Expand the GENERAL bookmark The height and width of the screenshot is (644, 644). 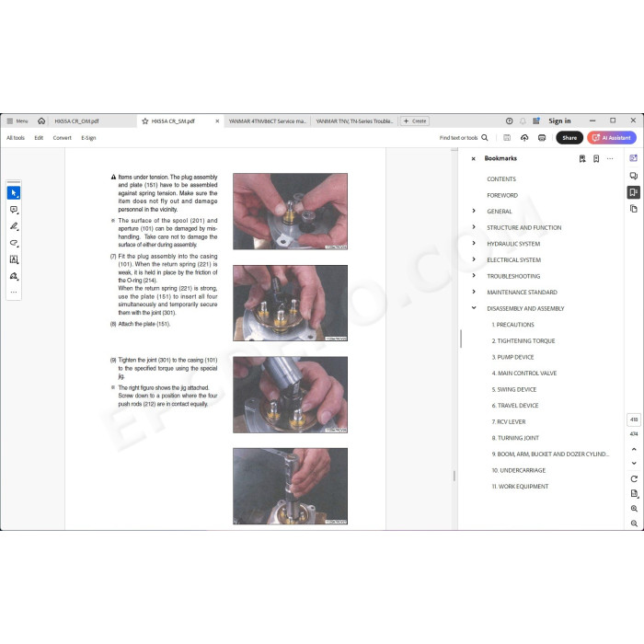point(474,211)
